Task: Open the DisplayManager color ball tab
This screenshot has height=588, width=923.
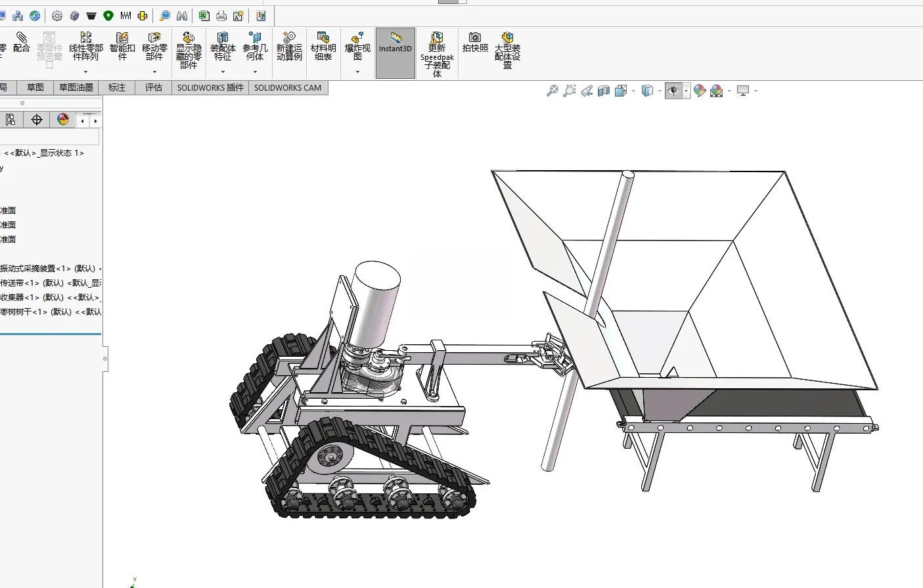Action: 63,120
